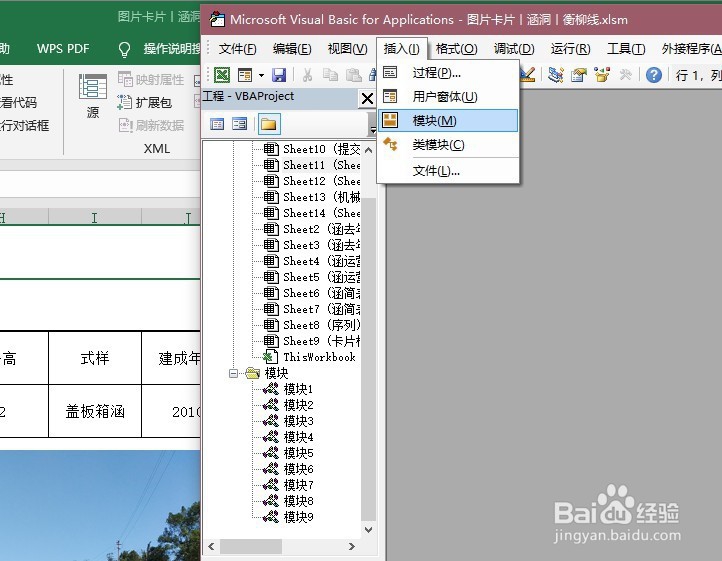
Task: Select 模块7 in project tree
Action: [x=288, y=485]
